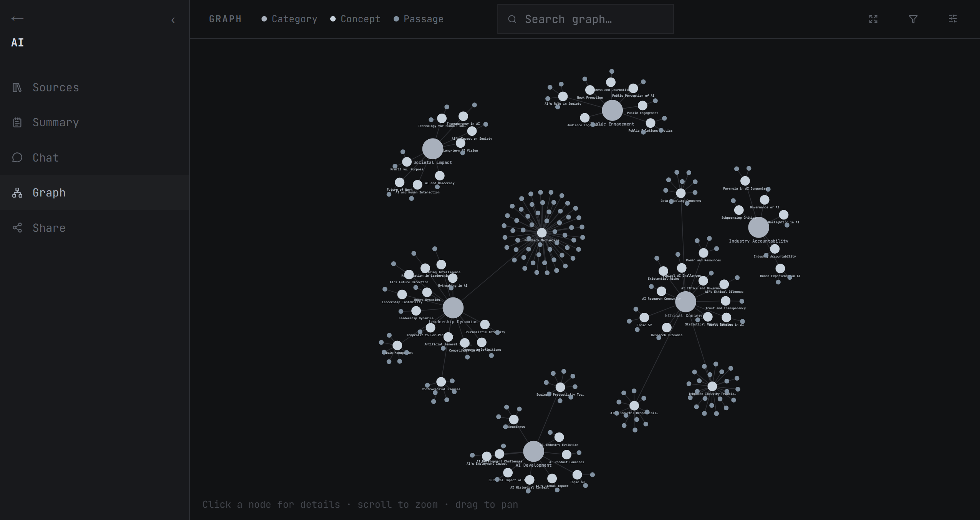Click the AI Research Community concept node

coord(662,291)
